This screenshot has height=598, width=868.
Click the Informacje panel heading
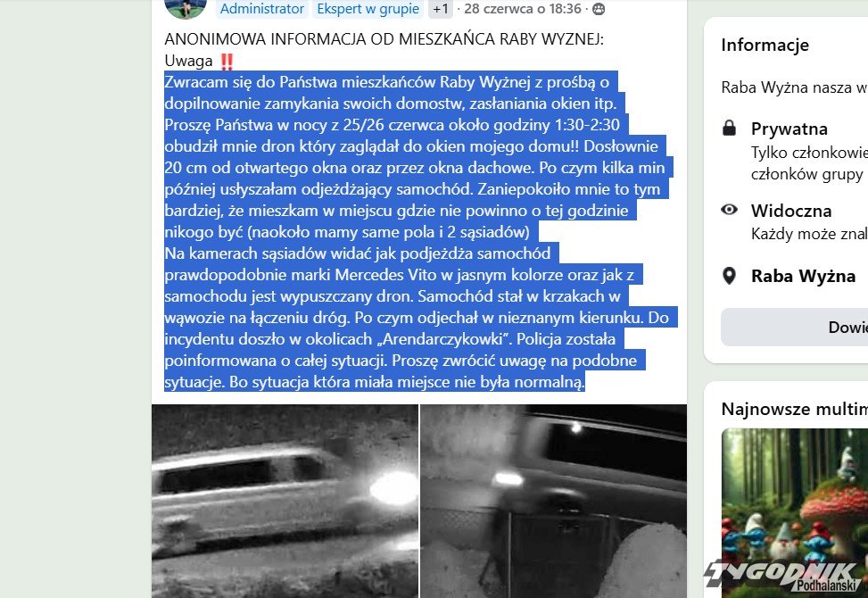765,45
